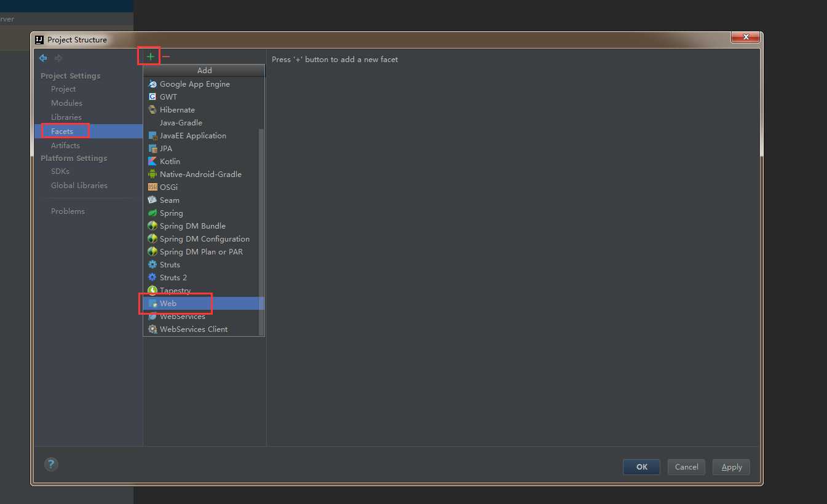Screen dimensions: 827x504
Task: Click the Spring DM Configuration icon
Action: (x=152, y=239)
